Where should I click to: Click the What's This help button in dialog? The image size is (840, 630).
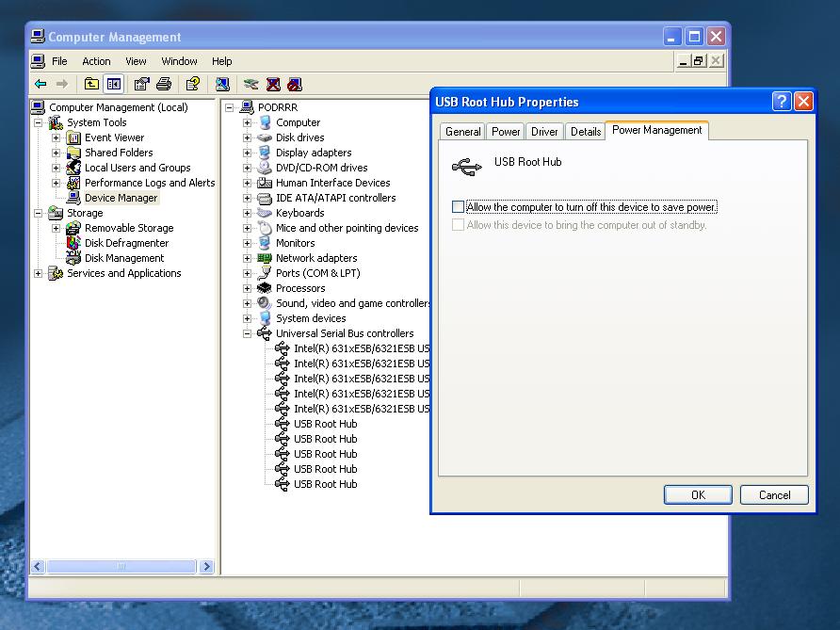pyautogui.click(x=782, y=102)
